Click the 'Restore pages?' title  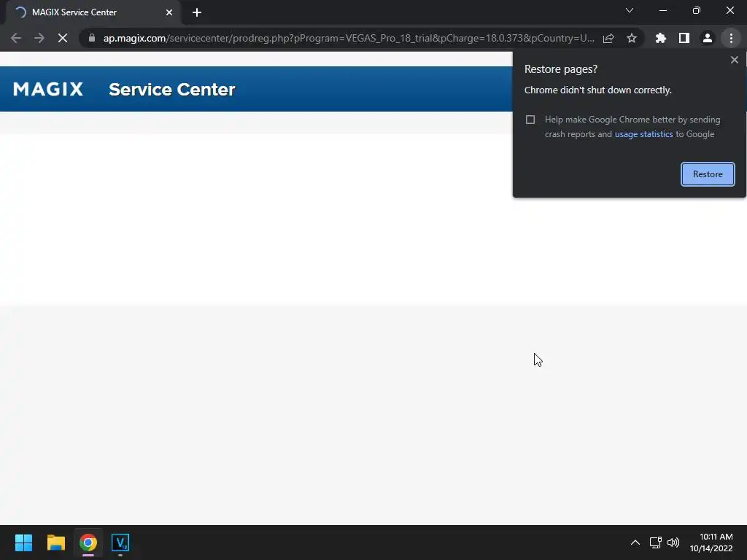coord(561,69)
